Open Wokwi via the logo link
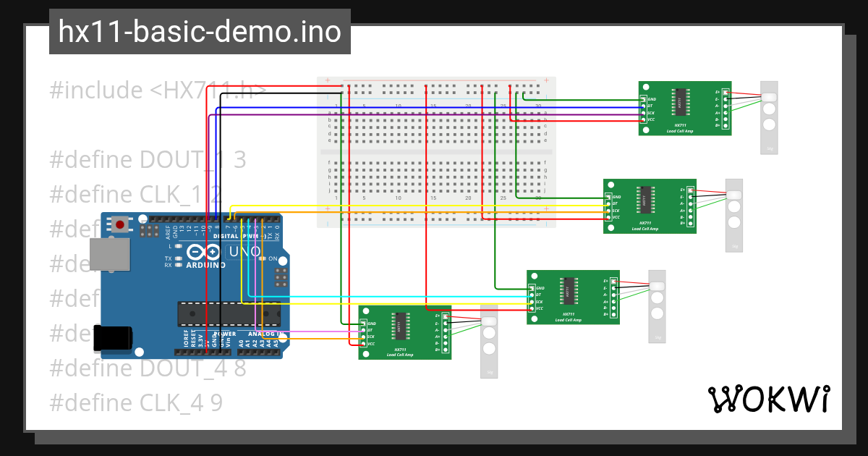 770,397
